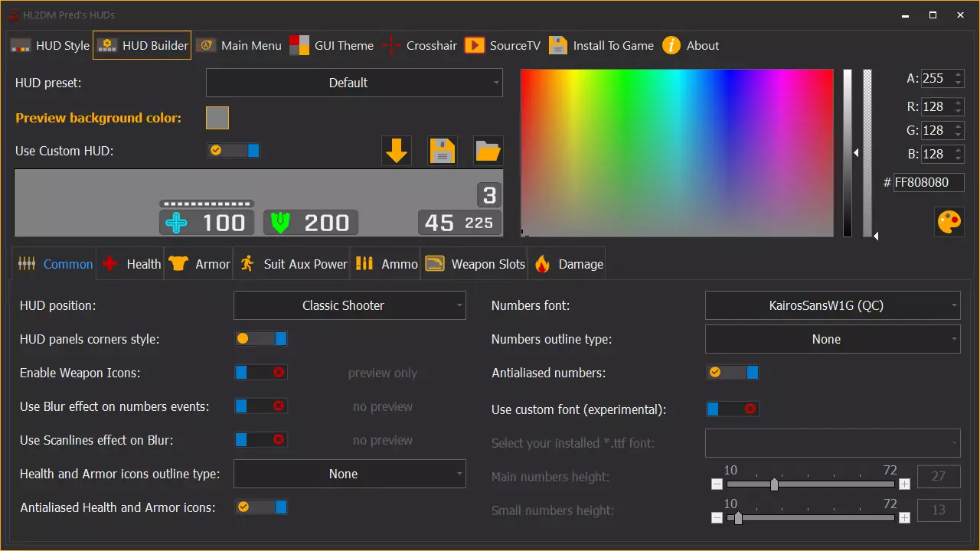
Task: Click the yellow down arrow icon
Action: click(x=396, y=152)
